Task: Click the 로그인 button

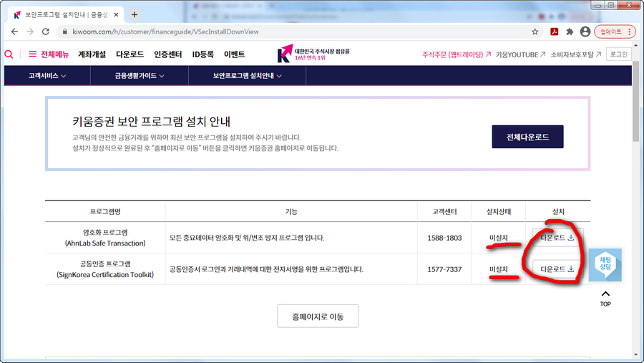Action: [618, 54]
